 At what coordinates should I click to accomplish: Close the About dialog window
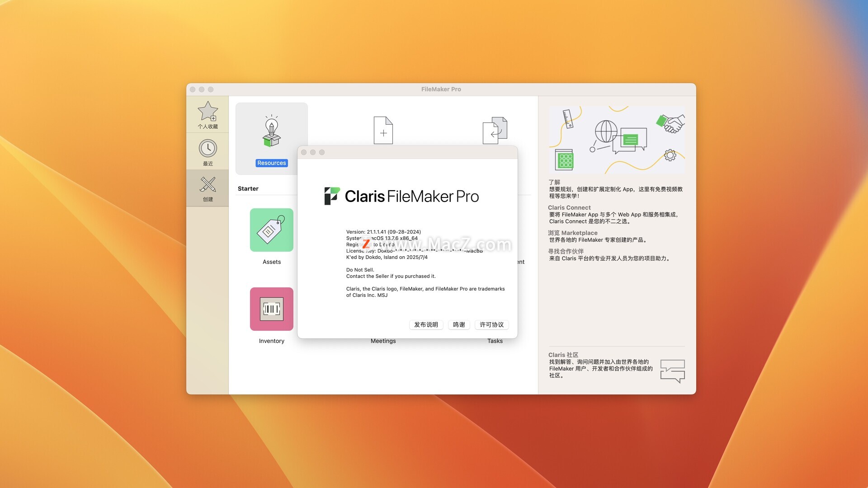[x=304, y=152]
